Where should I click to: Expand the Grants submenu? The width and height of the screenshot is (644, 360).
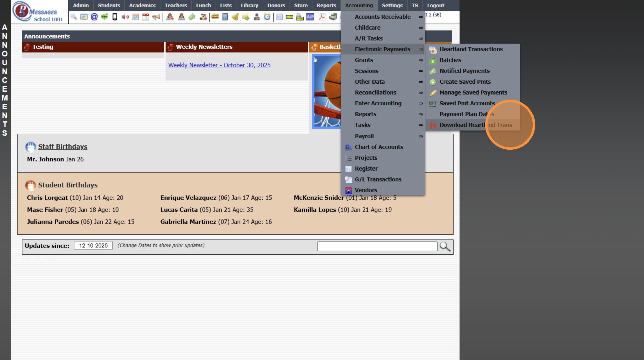383,60
